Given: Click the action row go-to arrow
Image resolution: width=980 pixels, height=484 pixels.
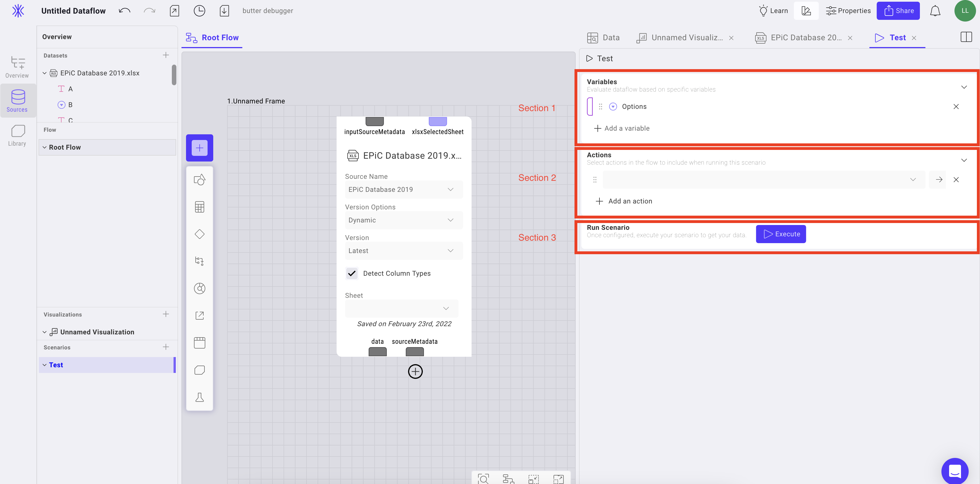Looking at the screenshot, I should (x=939, y=179).
